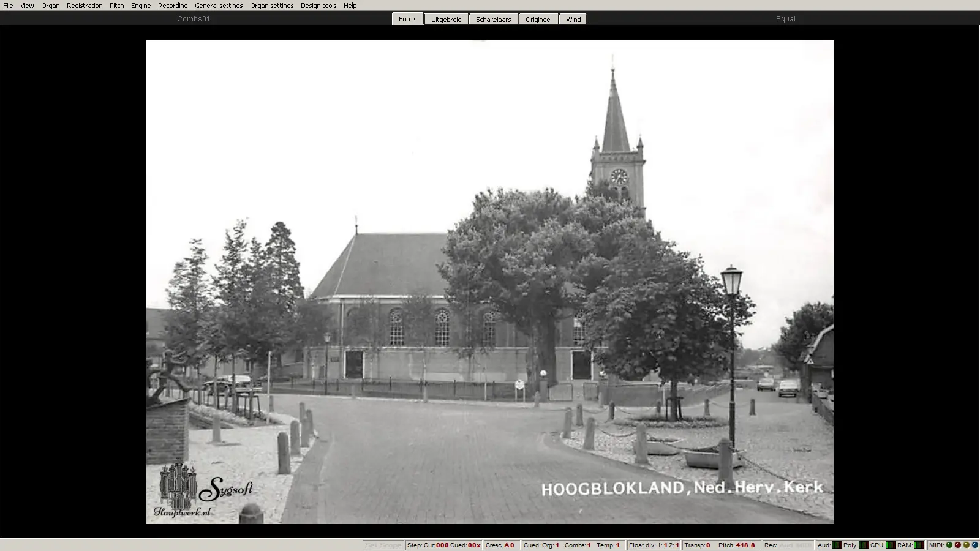Viewport: 980px width, 551px height.
Task: Click the Transp transpose status field
Action: click(697, 545)
